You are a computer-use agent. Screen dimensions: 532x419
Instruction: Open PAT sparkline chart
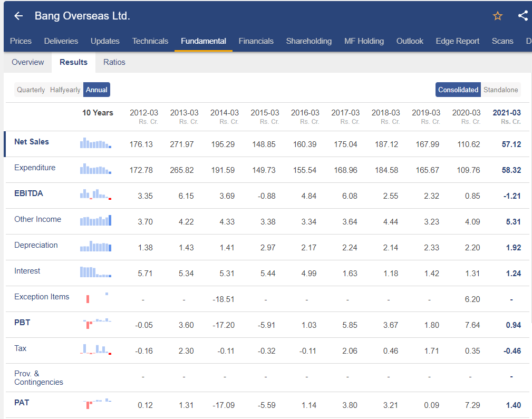(x=98, y=403)
